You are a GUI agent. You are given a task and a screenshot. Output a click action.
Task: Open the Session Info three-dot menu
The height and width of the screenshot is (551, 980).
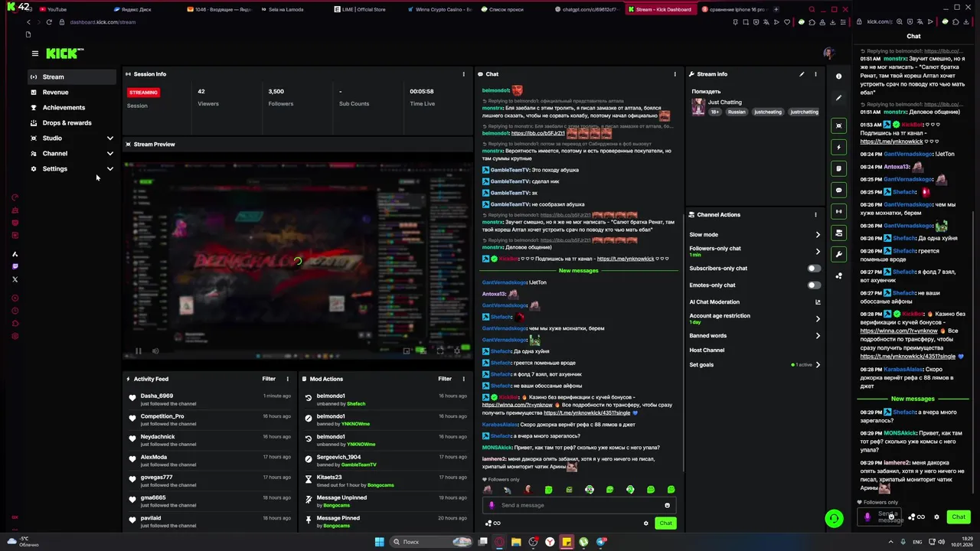463,74
